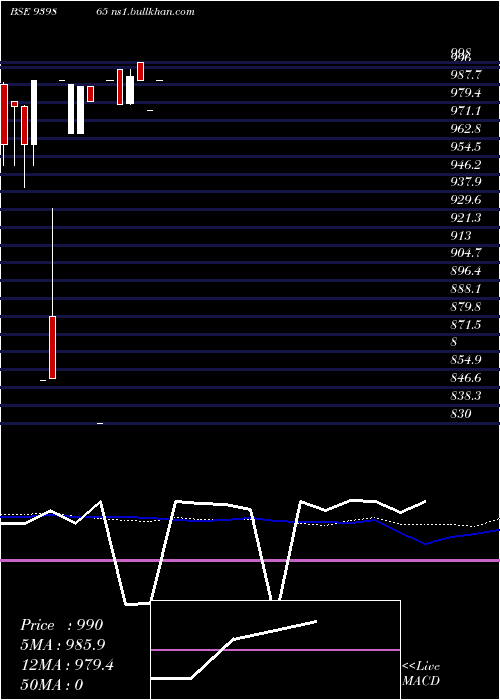Click the 962.8 price level label
Viewport: 500px width, 700px height.
466,129
